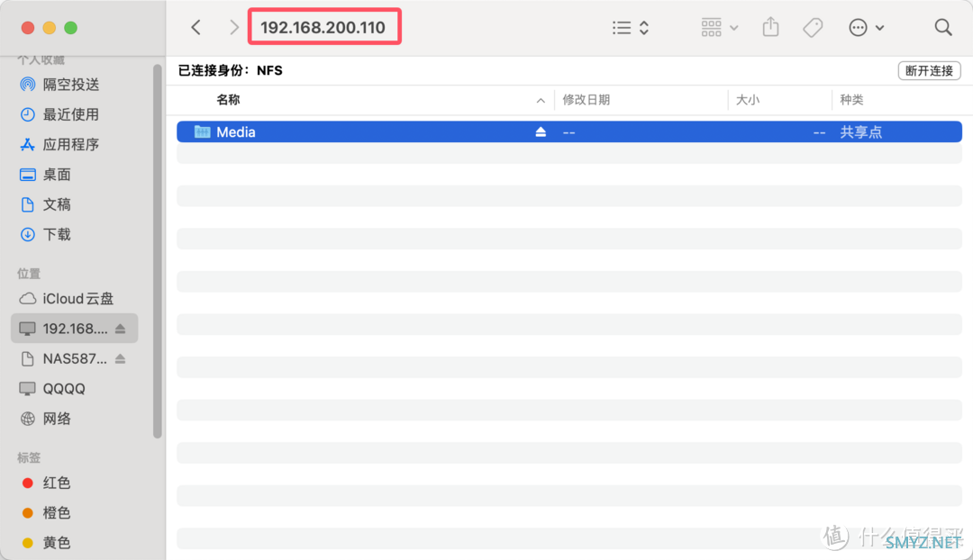Click the Media folder icon

(x=203, y=131)
